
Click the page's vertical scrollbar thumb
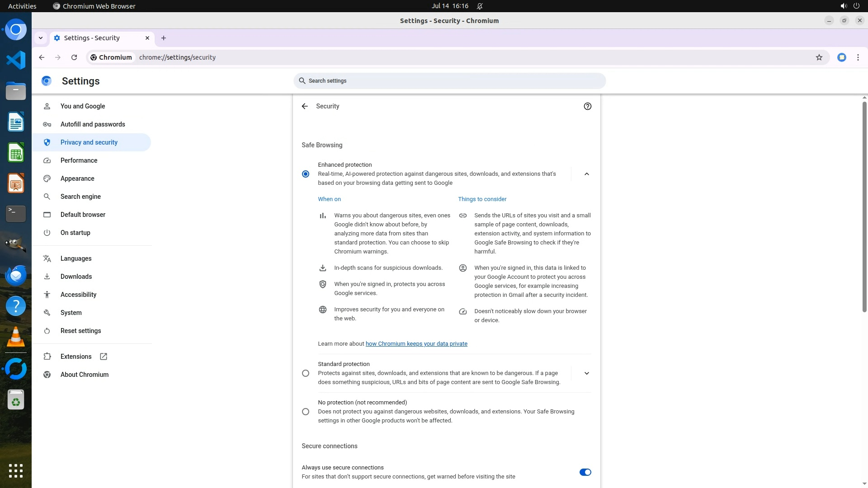[864, 206]
